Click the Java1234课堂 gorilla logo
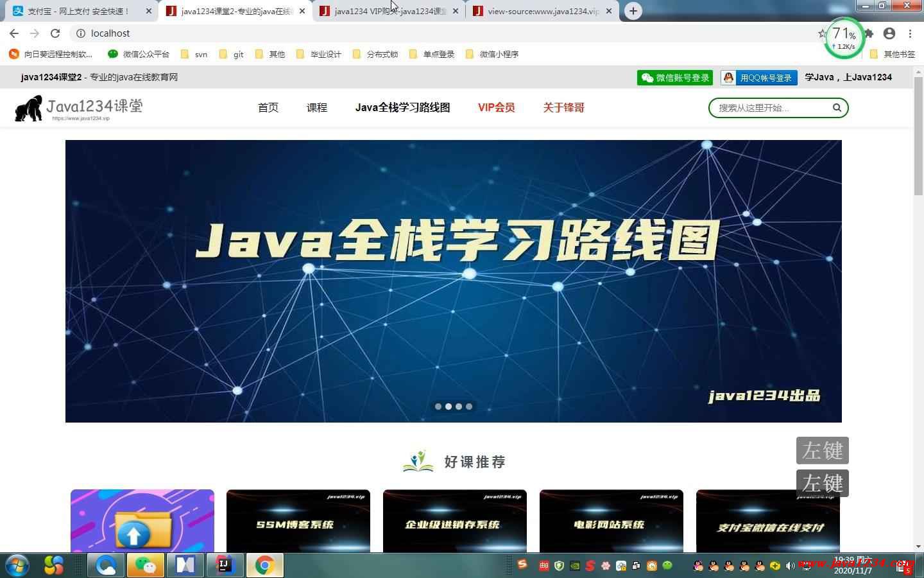This screenshot has width=924, height=578. point(78,108)
